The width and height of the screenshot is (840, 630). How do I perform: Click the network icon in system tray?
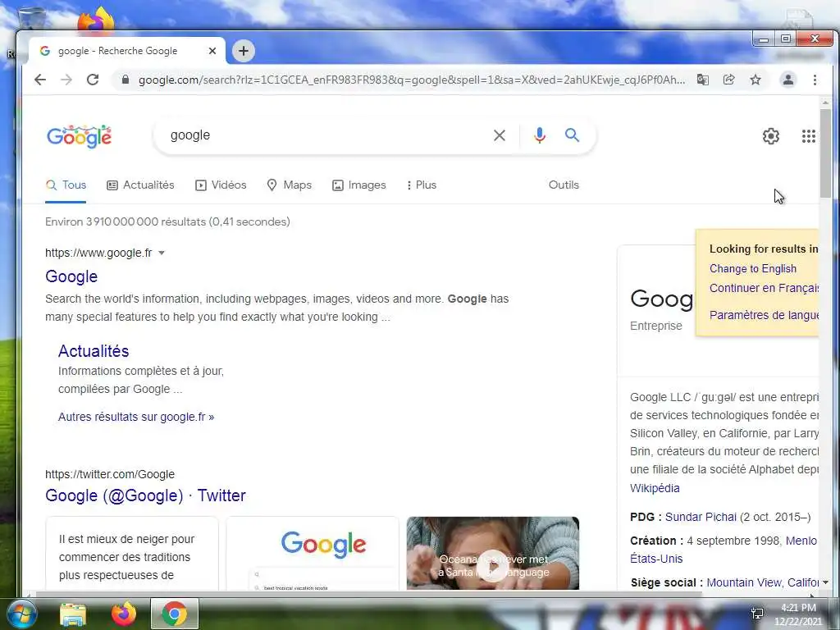[757, 614]
